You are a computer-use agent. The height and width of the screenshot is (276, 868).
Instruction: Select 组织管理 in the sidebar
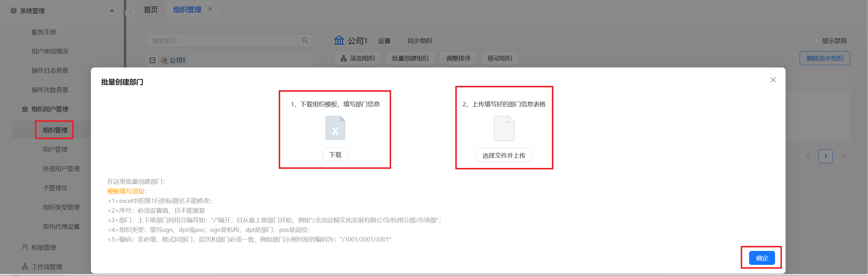[x=55, y=130]
